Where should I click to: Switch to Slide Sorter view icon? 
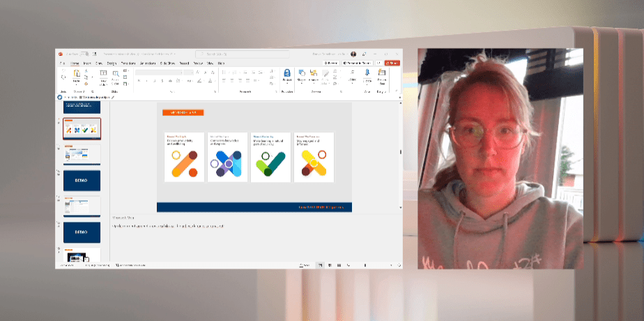(x=330, y=266)
